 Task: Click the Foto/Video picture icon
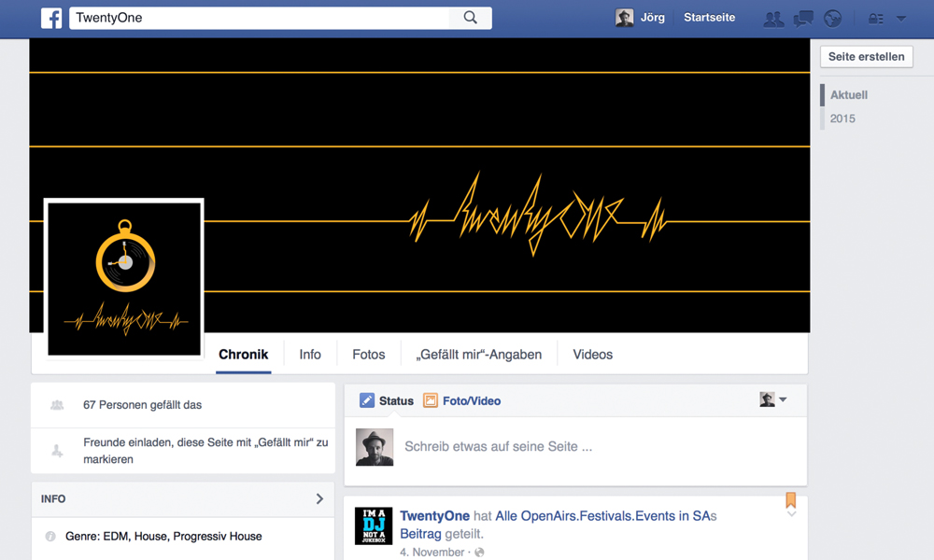pos(430,400)
